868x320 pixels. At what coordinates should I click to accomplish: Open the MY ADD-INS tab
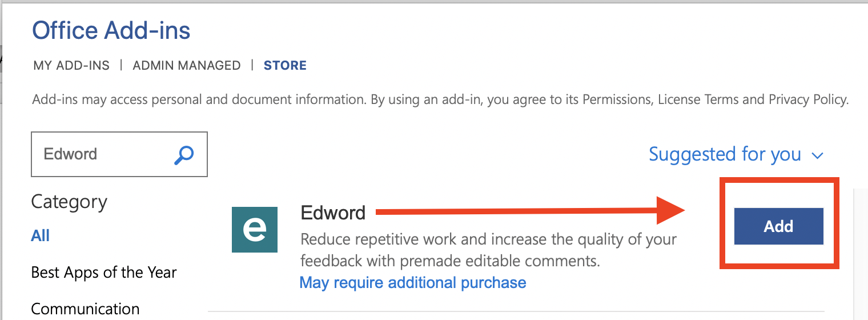click(71, 66)
